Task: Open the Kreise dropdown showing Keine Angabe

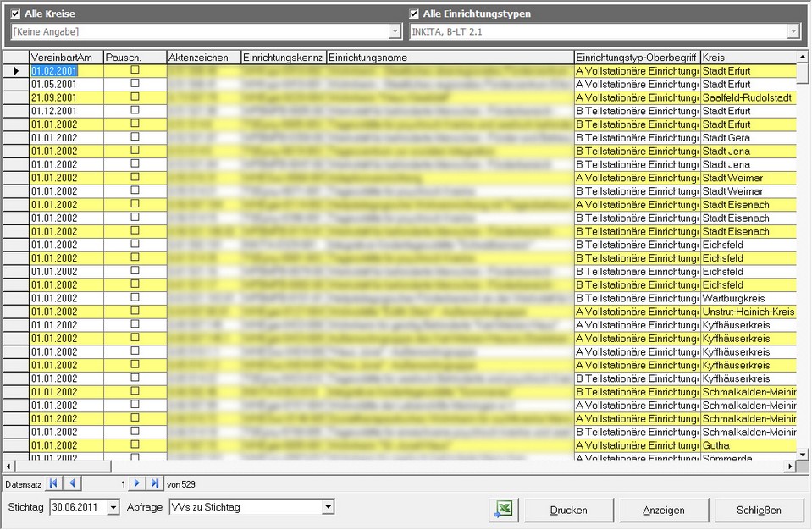Action: 395,31
